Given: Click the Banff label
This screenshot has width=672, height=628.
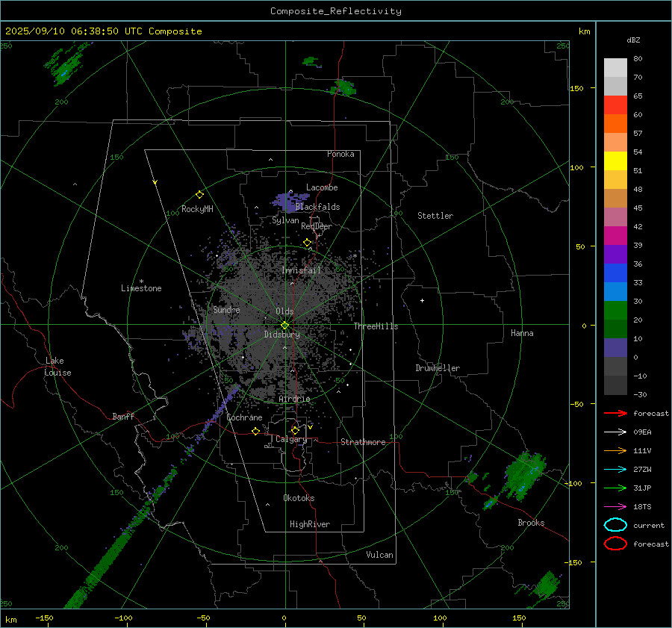Looking at the screenshot, I should (123, 417).
